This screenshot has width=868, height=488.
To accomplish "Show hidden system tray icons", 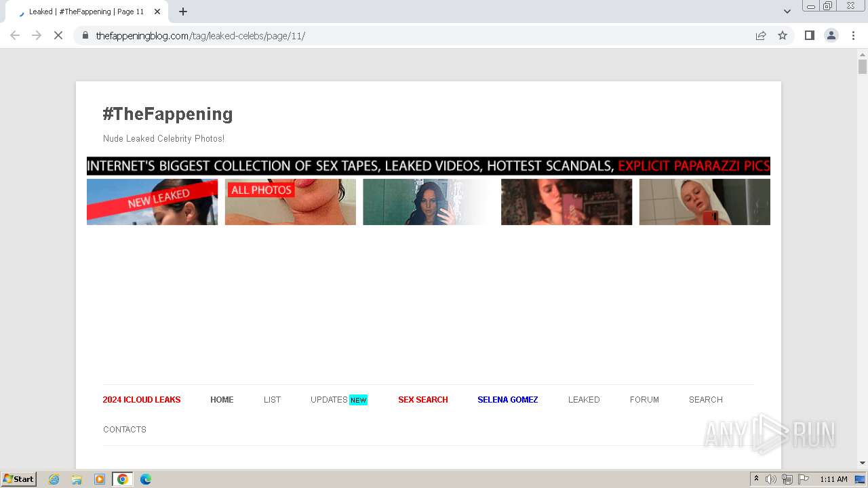I will [x=756, y=479].
